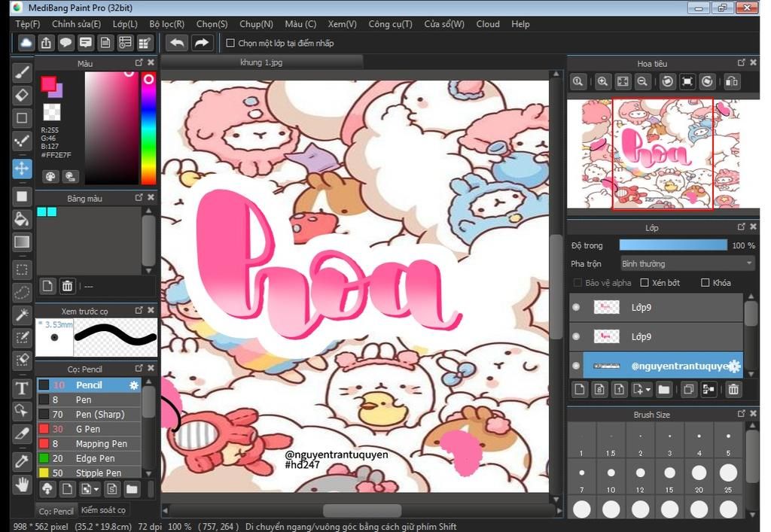Open the Lớp(L) menu
This screenshot has height=532, width=771.
tap(125, 23)
